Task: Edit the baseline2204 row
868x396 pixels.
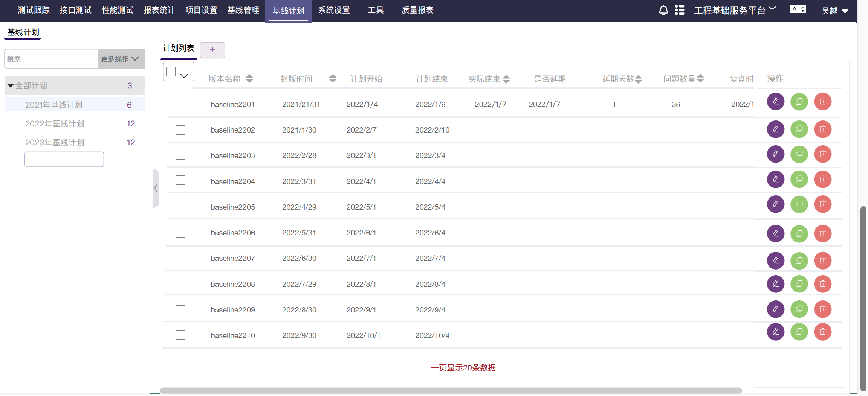Action: pyautogui.click(x=775, y=179)
